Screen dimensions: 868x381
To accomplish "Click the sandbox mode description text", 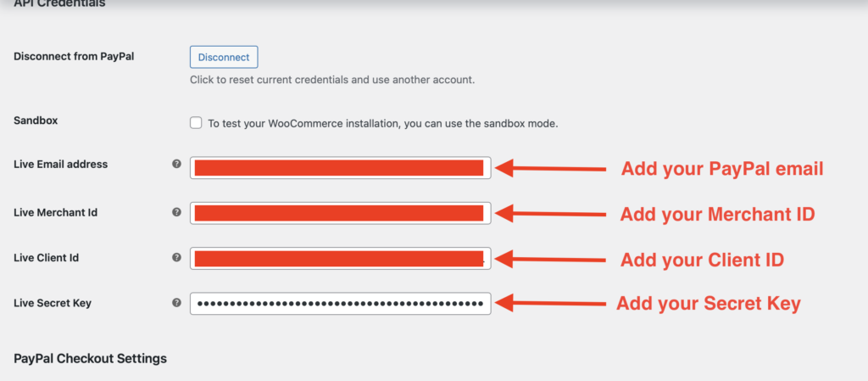I will point(383,124).
